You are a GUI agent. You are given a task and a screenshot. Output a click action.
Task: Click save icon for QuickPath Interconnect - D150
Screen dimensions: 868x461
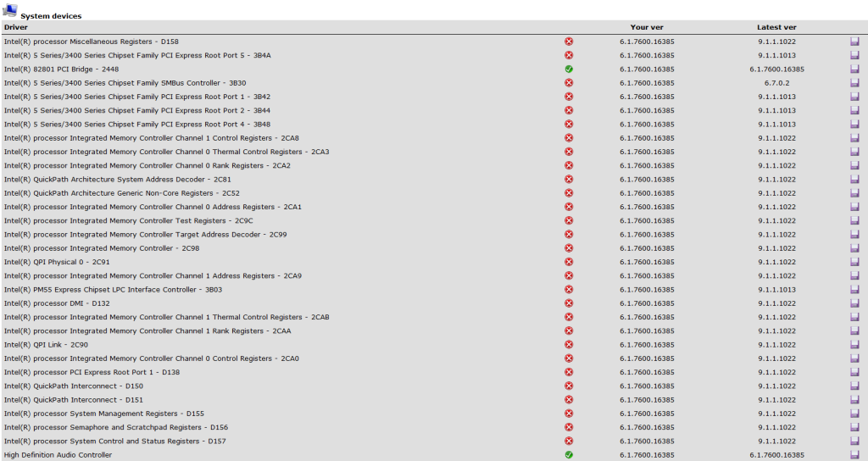tap(854, 386)
